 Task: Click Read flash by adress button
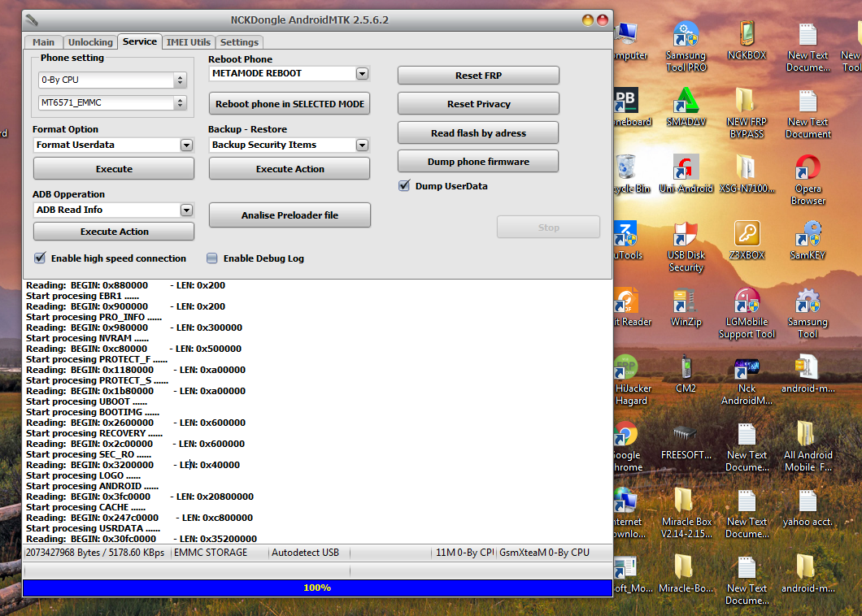click(x=478, y=133)
